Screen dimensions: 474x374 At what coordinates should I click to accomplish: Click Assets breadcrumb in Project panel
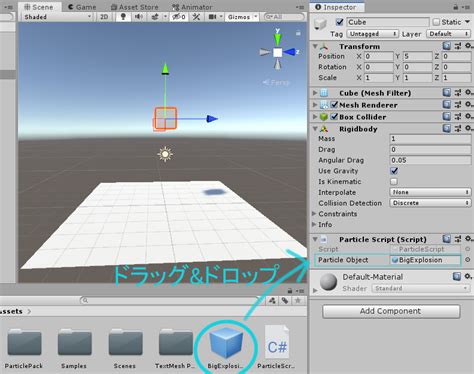click(11, 311)
